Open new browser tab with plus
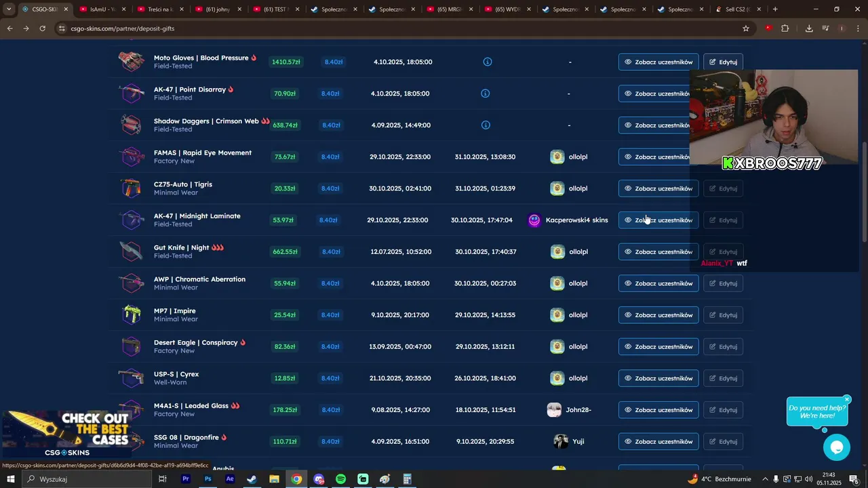The image size is (868, 488). click(x=775, y=9)
